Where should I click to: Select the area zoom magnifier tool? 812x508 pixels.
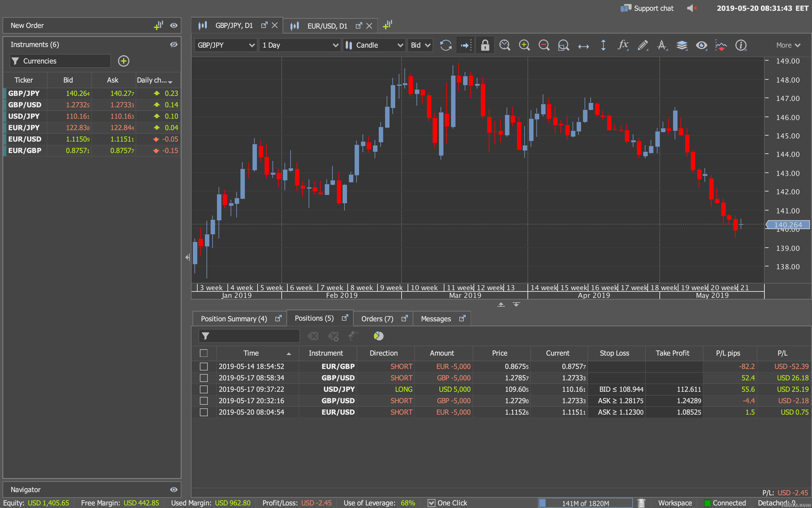563,45
